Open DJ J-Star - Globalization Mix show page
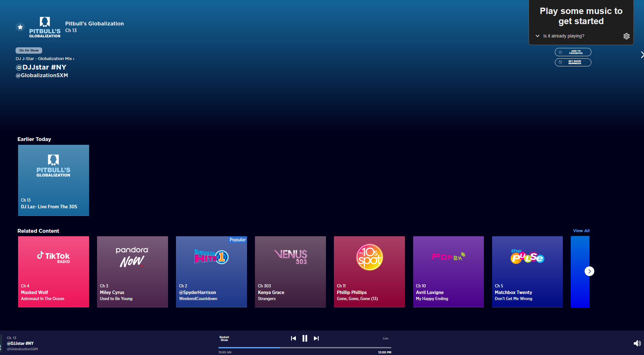This screenshot has height=355, width=644. click(x=45, y=58)
